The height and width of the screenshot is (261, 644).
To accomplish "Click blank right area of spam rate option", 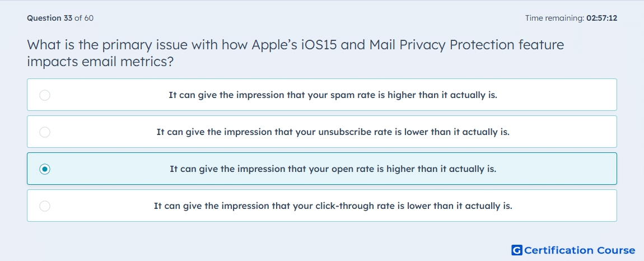I will click(x=567, y=95).
